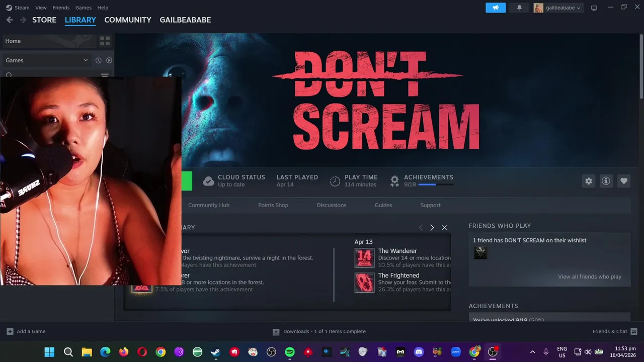Show ready-to-play games filter icon
The width and height of the screenshot is (644, 362).
point(109,60)
